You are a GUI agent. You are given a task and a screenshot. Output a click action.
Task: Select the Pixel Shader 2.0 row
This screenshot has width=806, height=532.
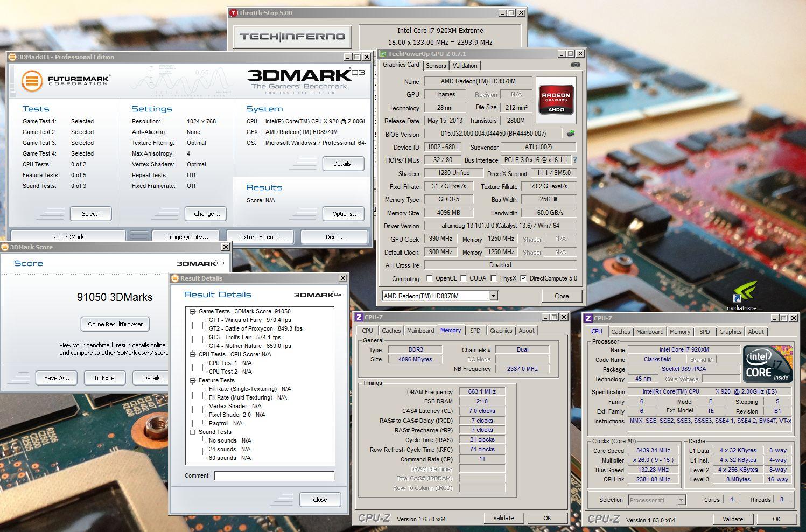tap(237, 415)
